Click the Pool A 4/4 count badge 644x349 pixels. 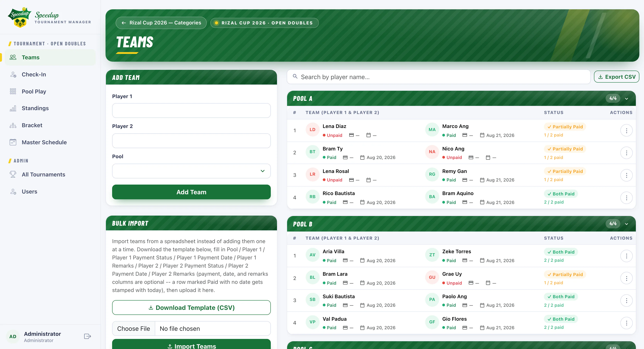[x=613, y=98]
